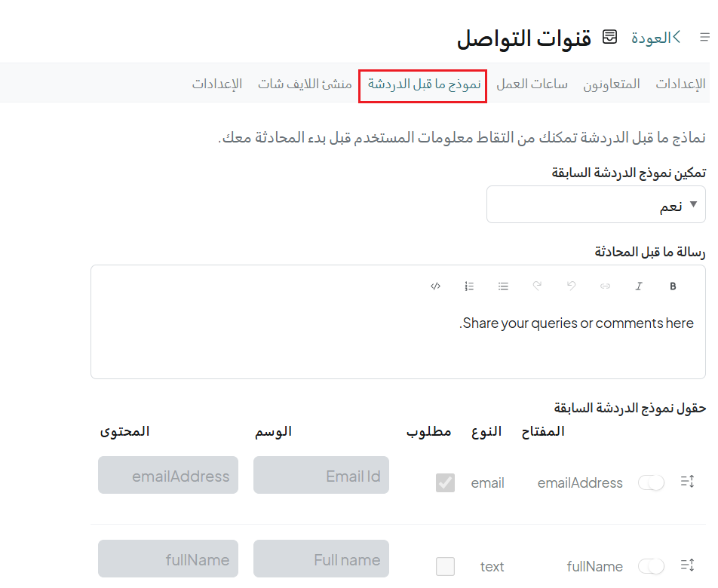
Task: Toggle the fullName field switch
Action: coord(652,566)
